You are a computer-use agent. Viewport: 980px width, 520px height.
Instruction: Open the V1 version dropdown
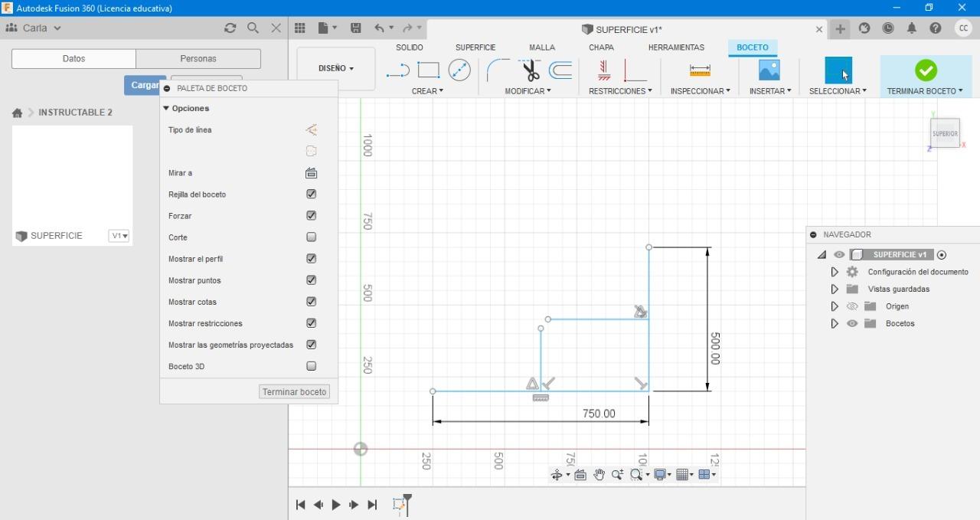click(119, 236)
